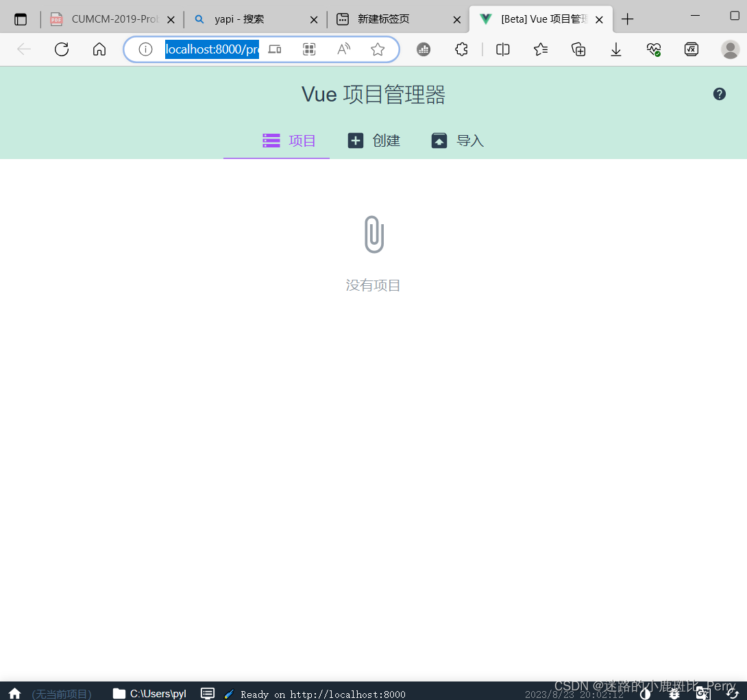Screen dimensions: 747x700
Task: Click the Vue logo favicon on active tab
Action: pos(485,19)
